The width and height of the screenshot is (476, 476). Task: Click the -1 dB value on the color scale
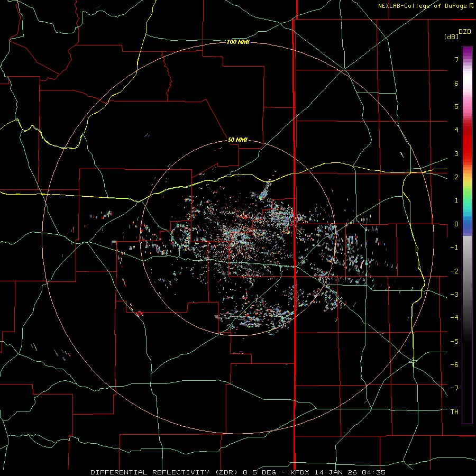point(454,248)
